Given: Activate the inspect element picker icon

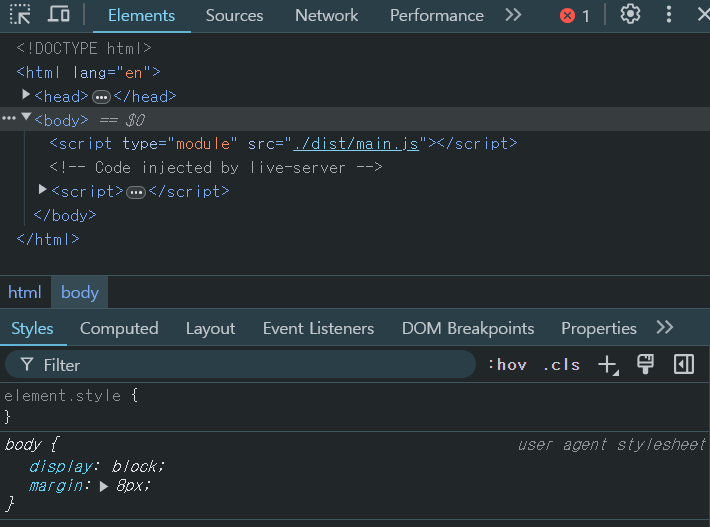Looking at the screenshot, I should 20,14.
